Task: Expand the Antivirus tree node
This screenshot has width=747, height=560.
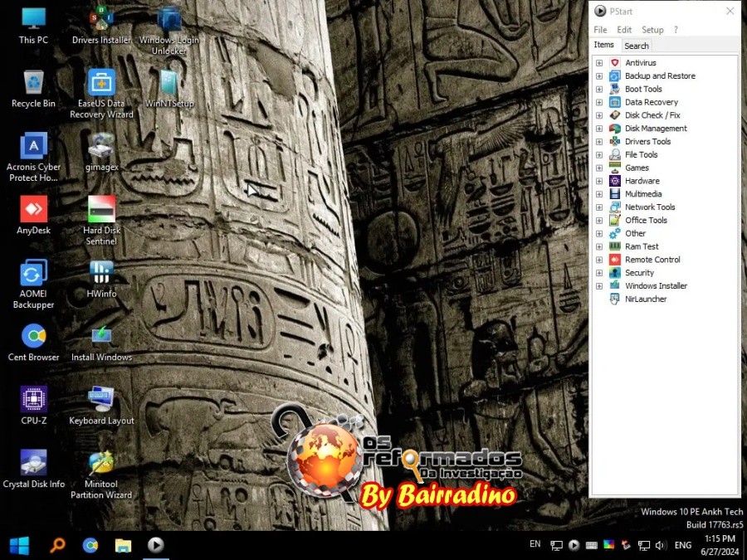Action: pyautogui.click(x=599, y=63)
